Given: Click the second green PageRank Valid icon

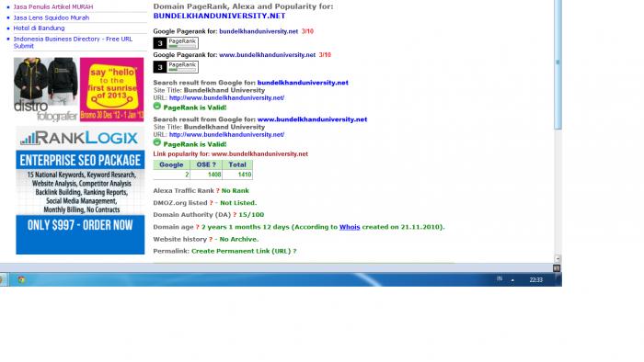Looking at the screenshot, I should point(157,142).
